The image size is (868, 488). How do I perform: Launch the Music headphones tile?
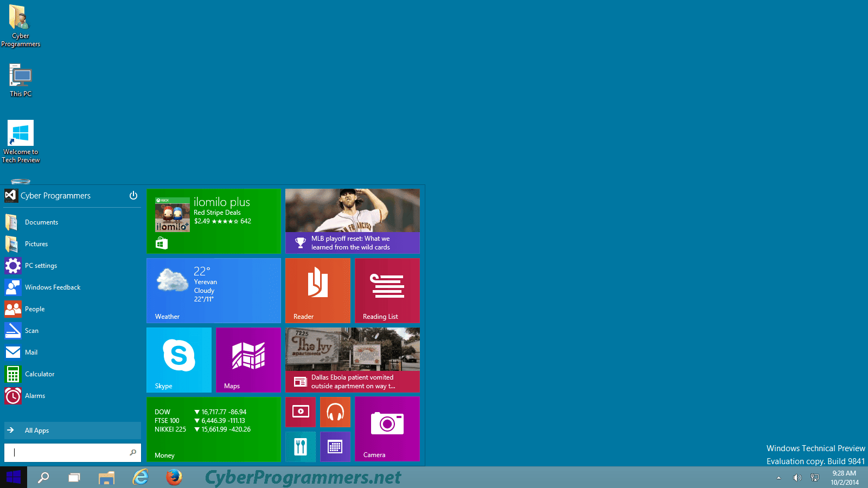[335, 412]
